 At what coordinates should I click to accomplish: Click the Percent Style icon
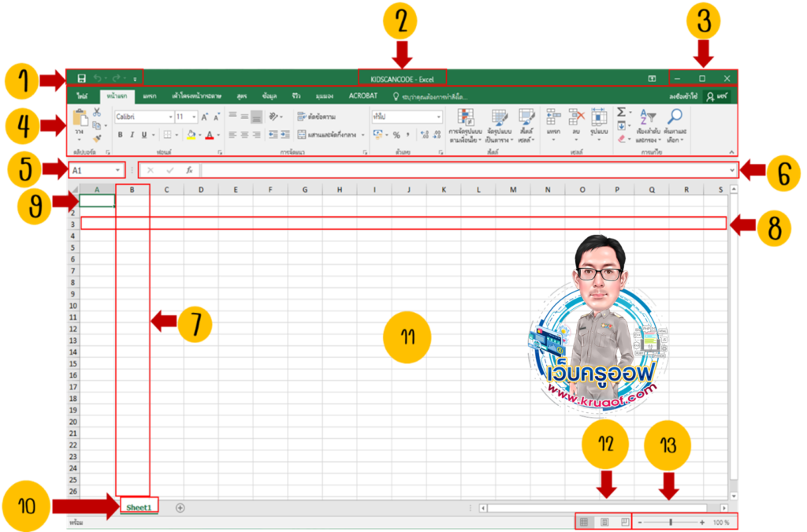point(396,135)
